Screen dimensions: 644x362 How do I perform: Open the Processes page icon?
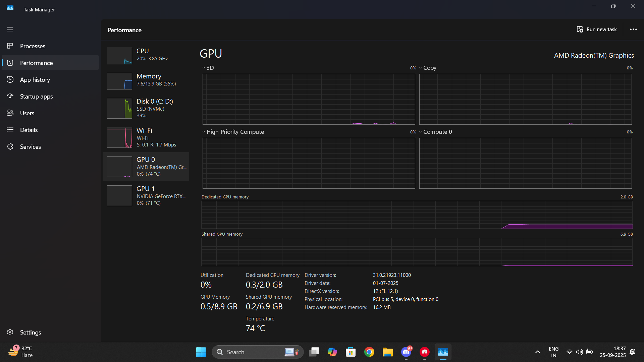tap(10, 46)
